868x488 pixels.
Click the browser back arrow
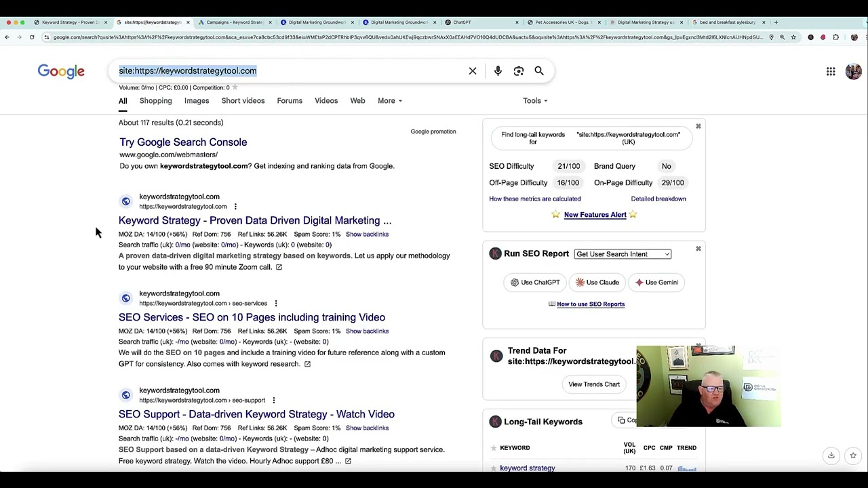(7, 37)
